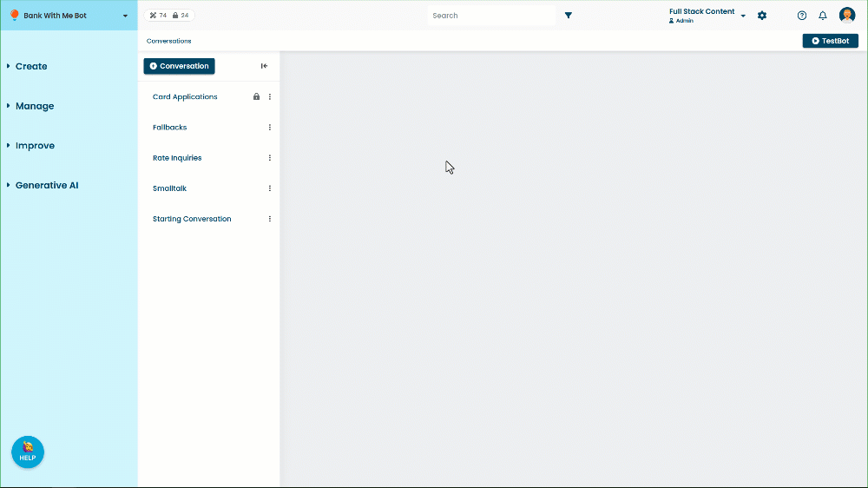Viewport: 868px width, 488px height.
Task: Open the help question mark icon
Action: pos(801,16)
